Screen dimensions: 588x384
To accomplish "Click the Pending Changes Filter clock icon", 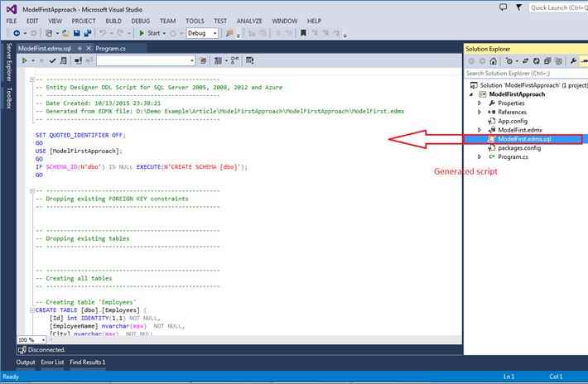I will (508, 61).
